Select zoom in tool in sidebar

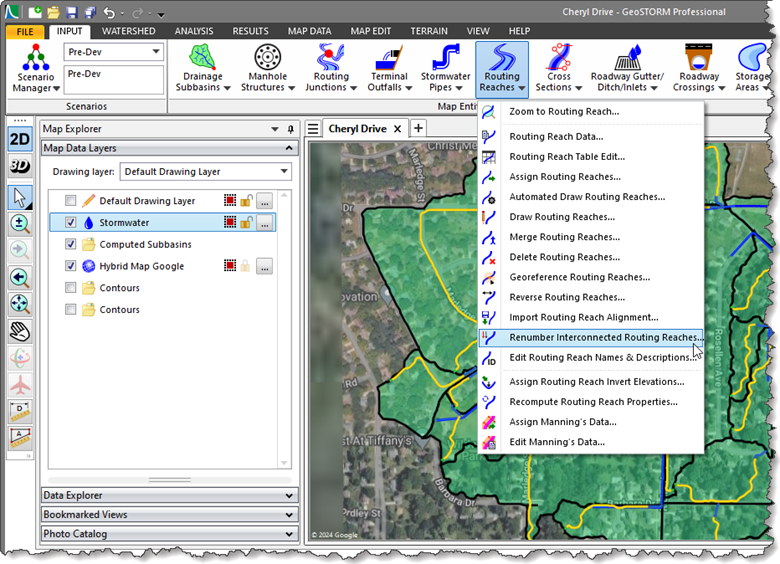[x=20, y=224]
